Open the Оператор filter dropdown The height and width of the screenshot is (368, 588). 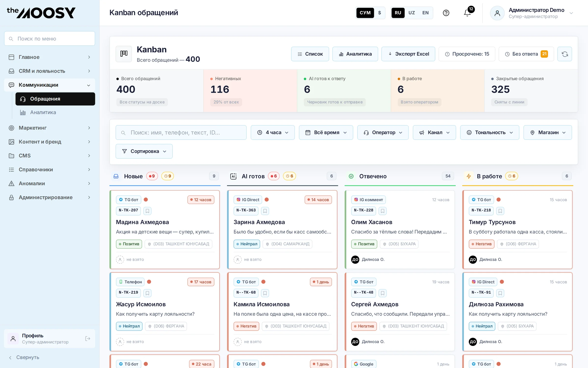click(x=383, y=132)
